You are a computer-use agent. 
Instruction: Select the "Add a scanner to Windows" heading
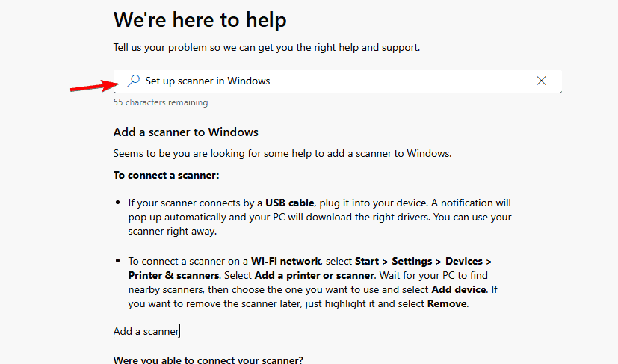(x=185, y=132)
